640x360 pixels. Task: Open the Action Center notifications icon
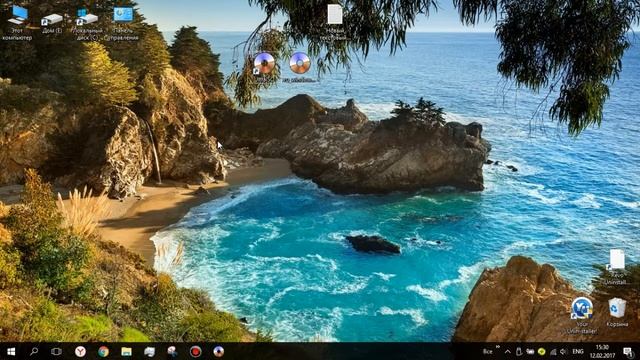[x=628, y=351]
